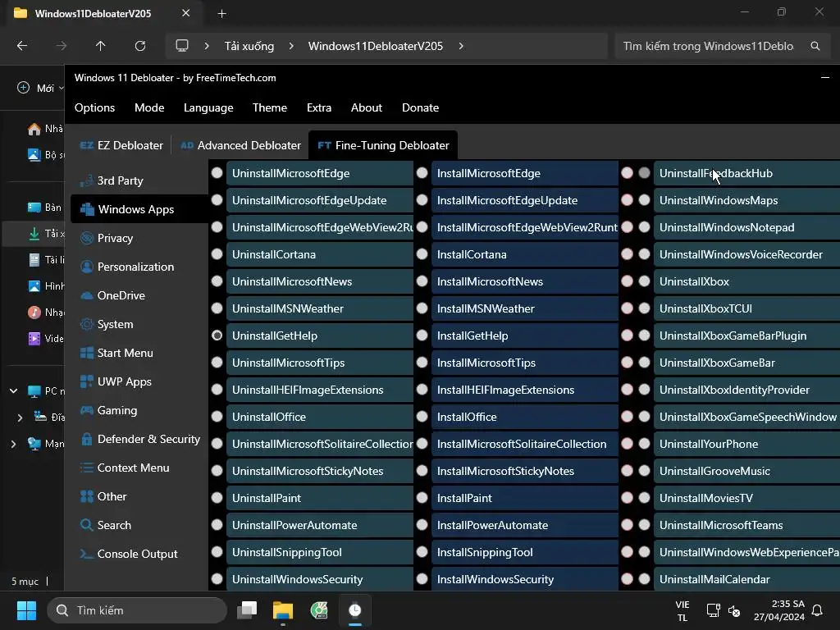Click the UninstallXbox button
Image resolution: width=840 pixels, height=630 pixels.
click(746, 281)
